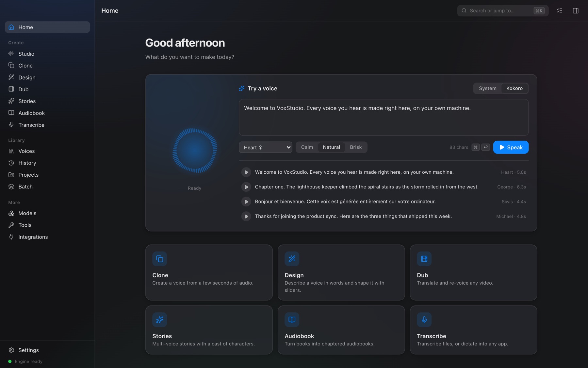The image size is (588, 368).
Task: Click the Audiobook book icon in sidebar
Action: [x=11, y=113]
